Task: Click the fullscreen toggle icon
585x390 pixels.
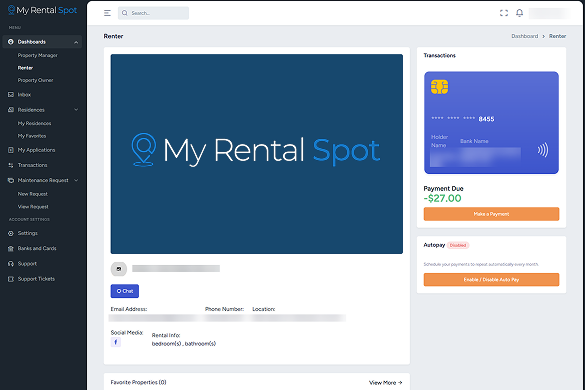Action: 504,13
